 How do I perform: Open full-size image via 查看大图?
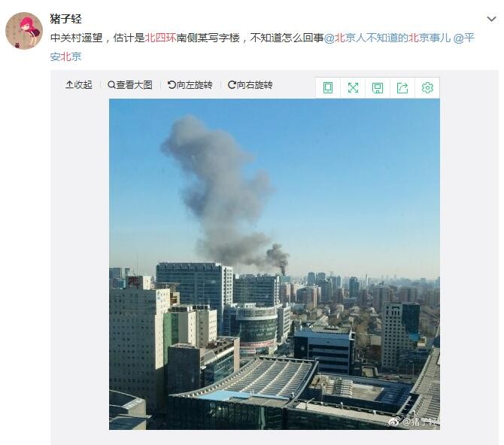point(130,85)
